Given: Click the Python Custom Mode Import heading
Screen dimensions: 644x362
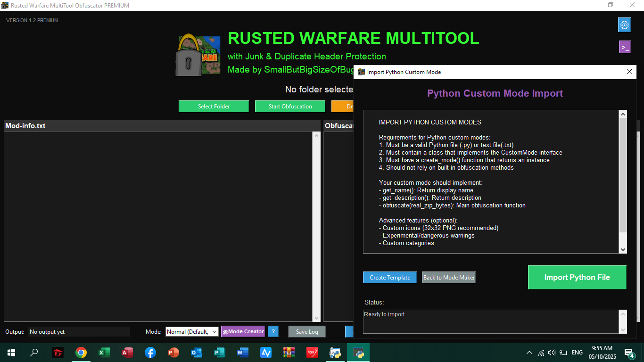Looking at the screenshot, I should point(495,93).
